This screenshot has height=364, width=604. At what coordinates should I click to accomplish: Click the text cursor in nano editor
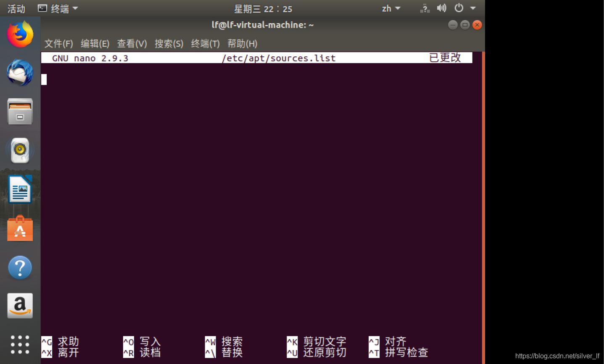pyautogui.click(x=44, y=79)
